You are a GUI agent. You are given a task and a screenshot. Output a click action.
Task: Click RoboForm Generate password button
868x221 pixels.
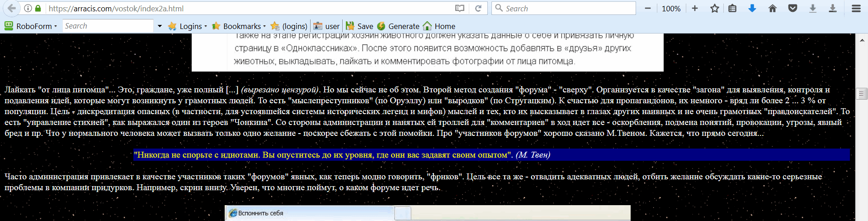398,26
